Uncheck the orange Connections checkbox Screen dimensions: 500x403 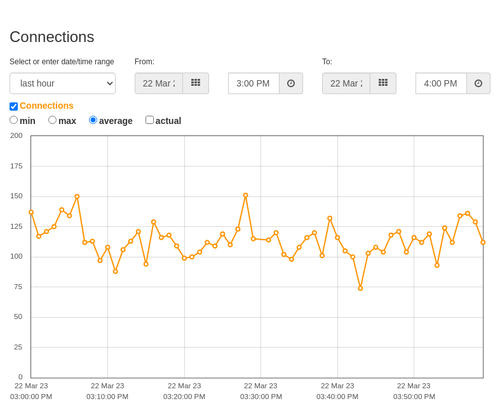[14, 106]
